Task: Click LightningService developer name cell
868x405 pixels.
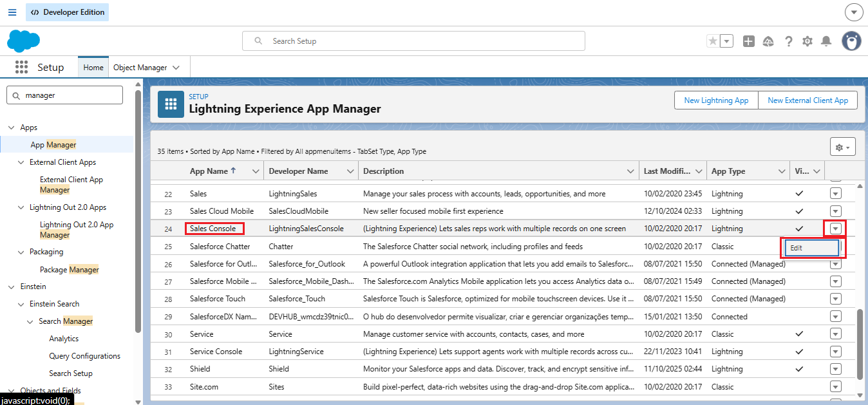Action: coord(296,352)
